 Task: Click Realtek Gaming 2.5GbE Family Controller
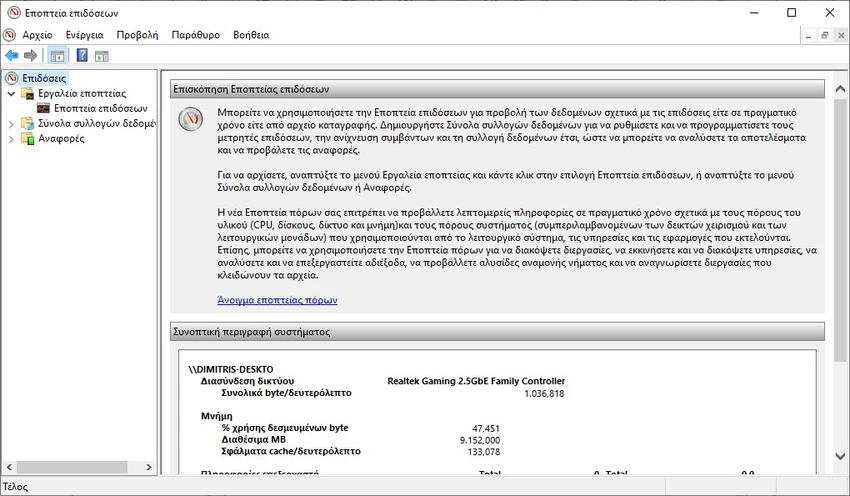[476, 381]
